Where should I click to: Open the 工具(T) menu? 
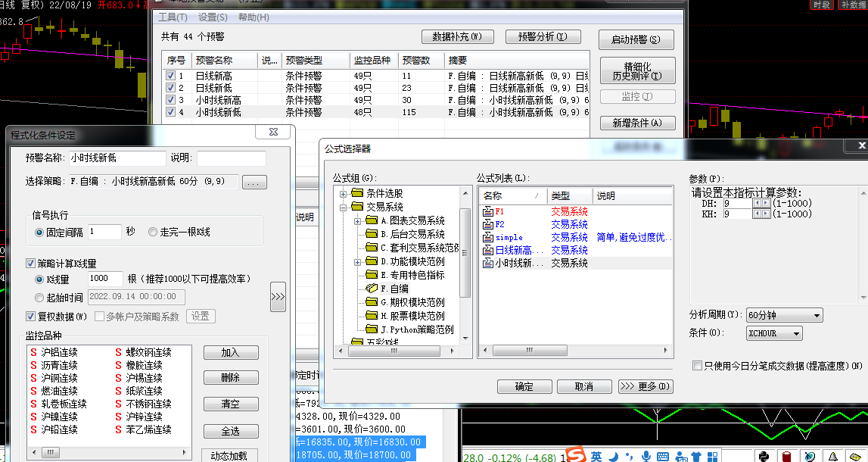point(173,17)
